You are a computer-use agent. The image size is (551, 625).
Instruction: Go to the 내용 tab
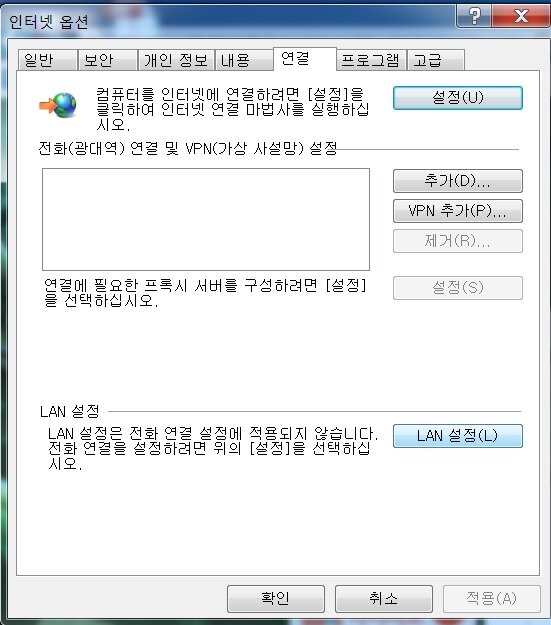244,60
